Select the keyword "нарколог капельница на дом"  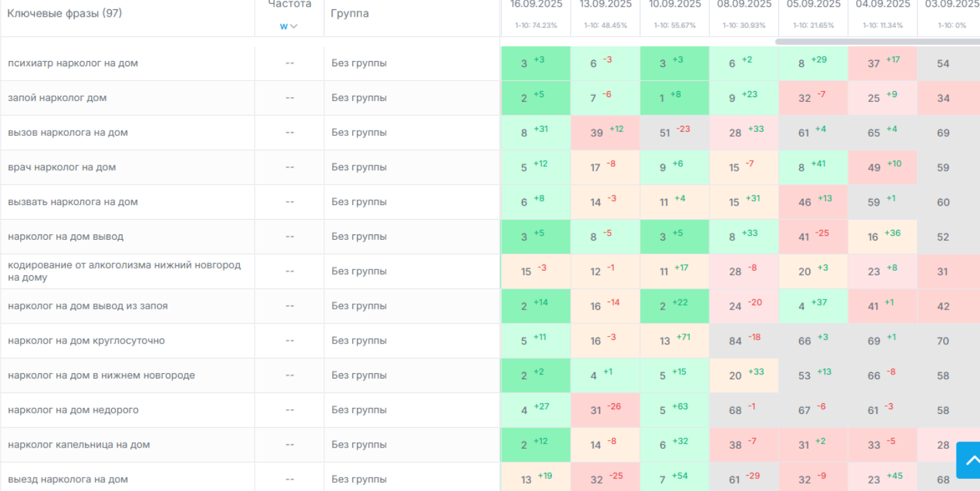tap(79, 445)
